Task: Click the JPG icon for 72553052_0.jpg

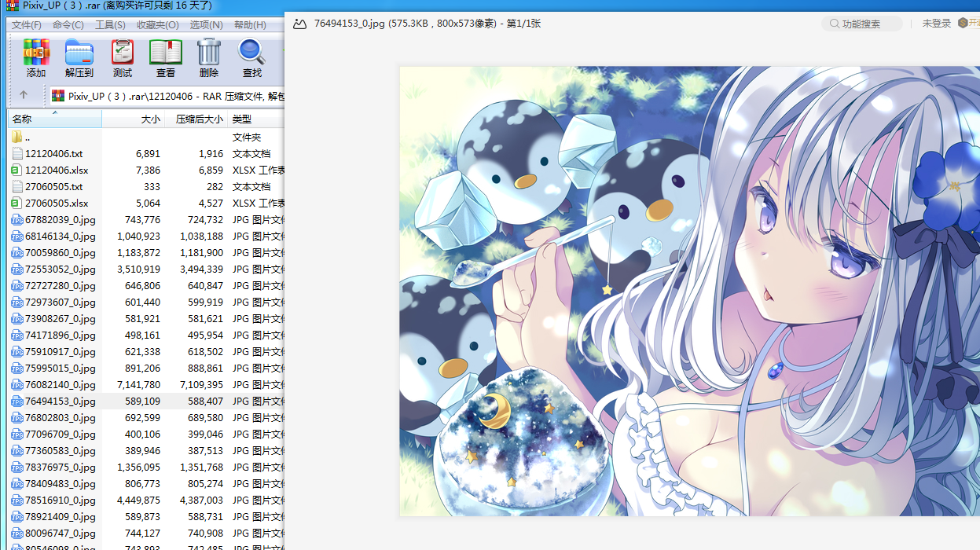Action: [17, 269]
